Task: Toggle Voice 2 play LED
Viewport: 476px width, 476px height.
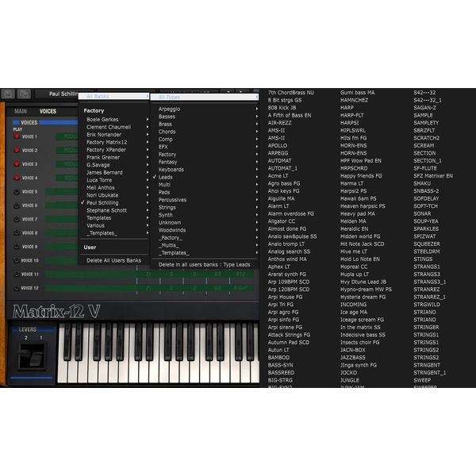Action: pos(17,150)
